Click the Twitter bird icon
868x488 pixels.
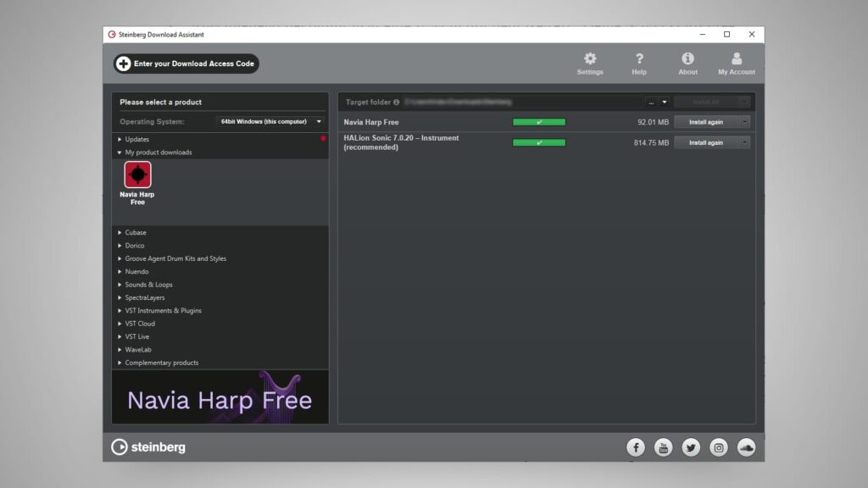pos(691,447)
